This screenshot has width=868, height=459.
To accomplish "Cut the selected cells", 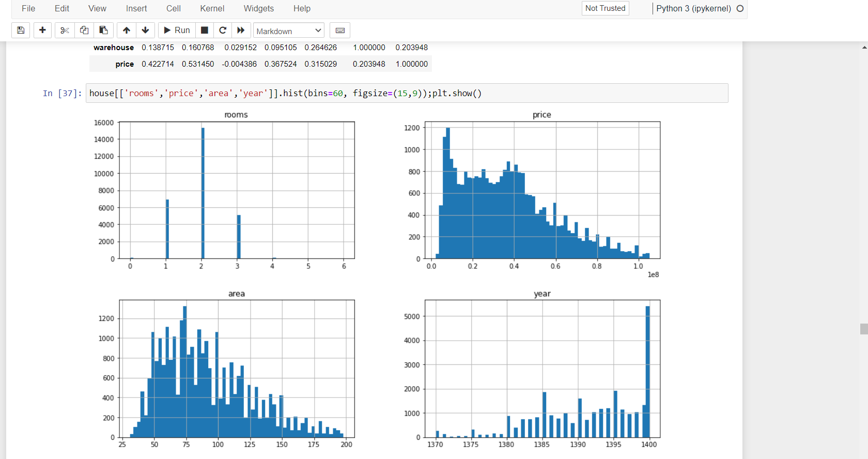I will 65,30.
